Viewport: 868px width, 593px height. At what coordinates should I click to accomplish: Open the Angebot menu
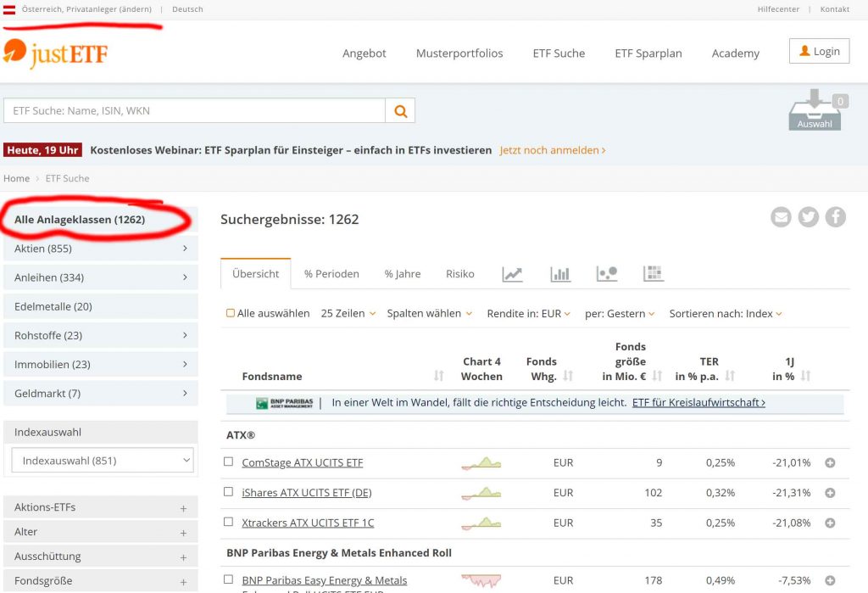pos(364,53)
